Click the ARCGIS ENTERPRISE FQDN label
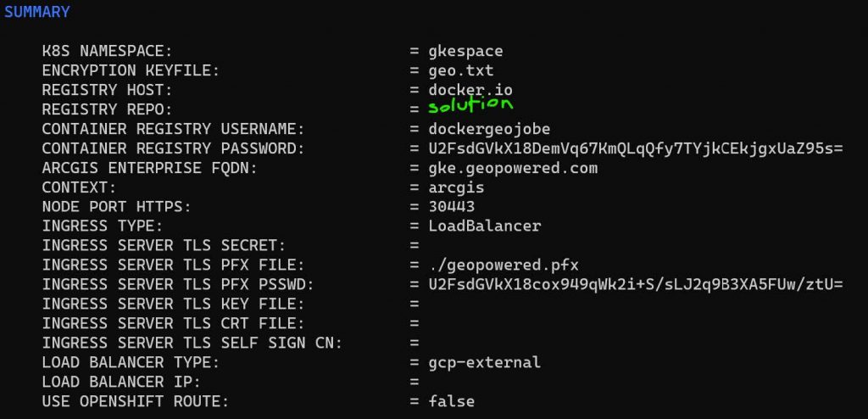 149,168
